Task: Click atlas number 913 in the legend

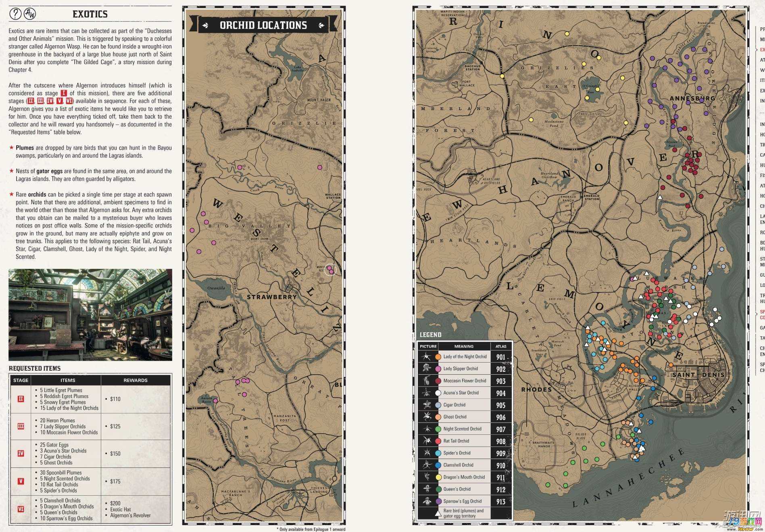Action: (500, 502)
